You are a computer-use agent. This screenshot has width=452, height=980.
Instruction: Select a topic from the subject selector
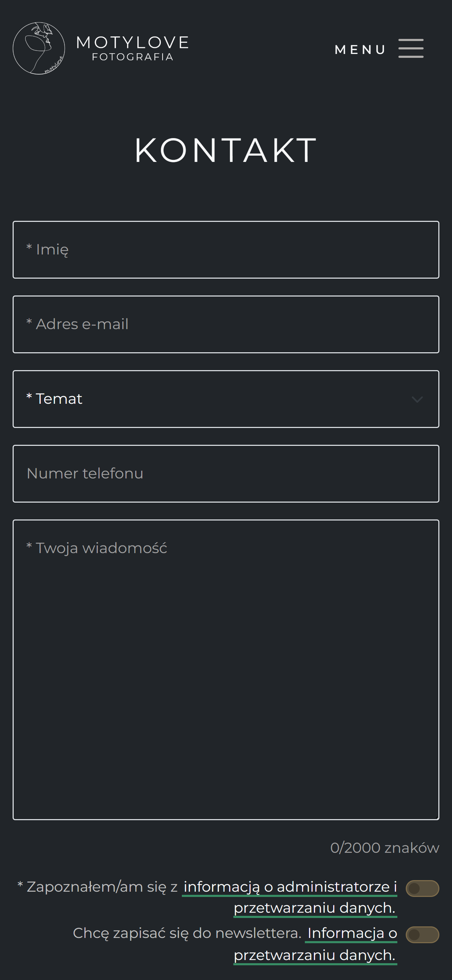(x=226, y=399)
